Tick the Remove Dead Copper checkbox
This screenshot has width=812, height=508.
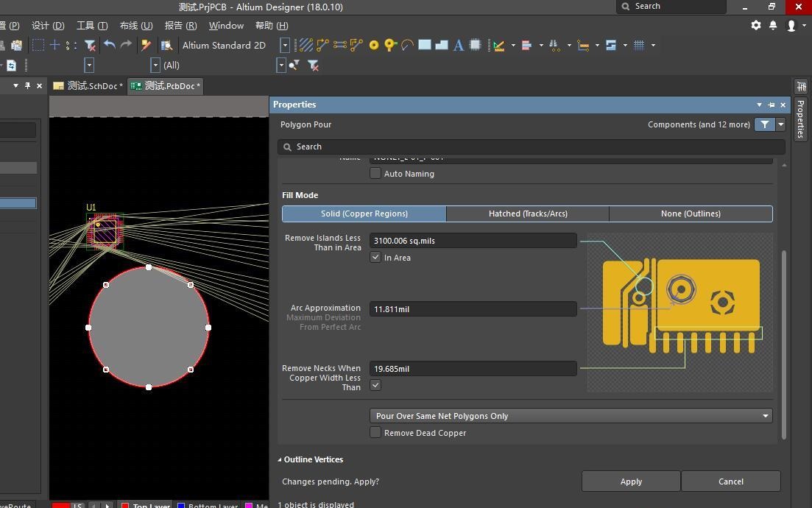(375, 433)
